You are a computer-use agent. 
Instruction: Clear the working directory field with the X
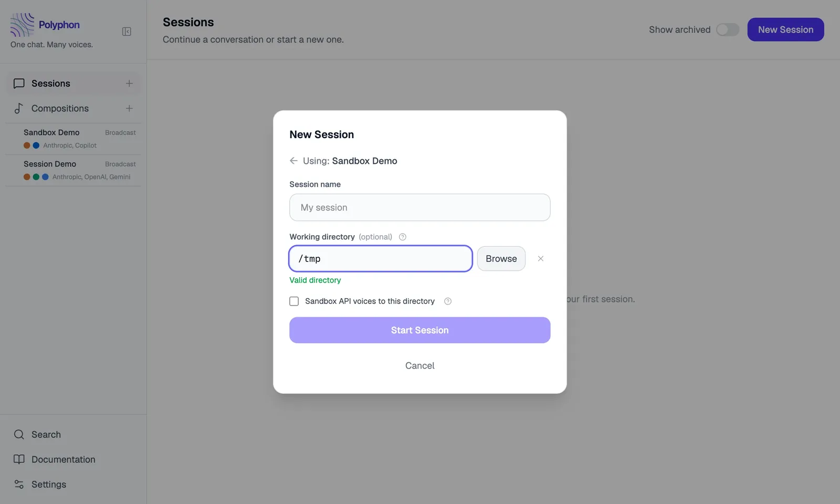coord(540,258)
